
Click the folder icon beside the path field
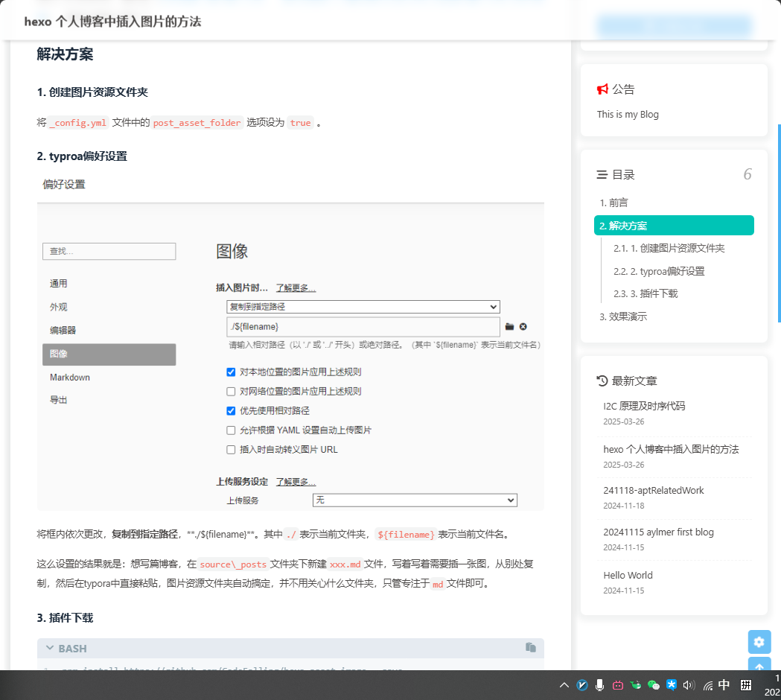point(509,327)
